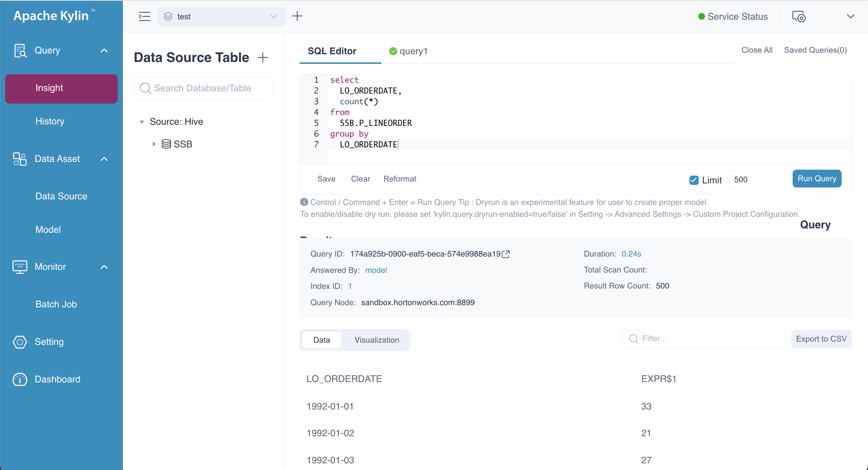Image resolution: width=868 pixels, height=470 pixels.
Task: Click the Dashboard icon in sidebar
Action: (x=19, y=379)
